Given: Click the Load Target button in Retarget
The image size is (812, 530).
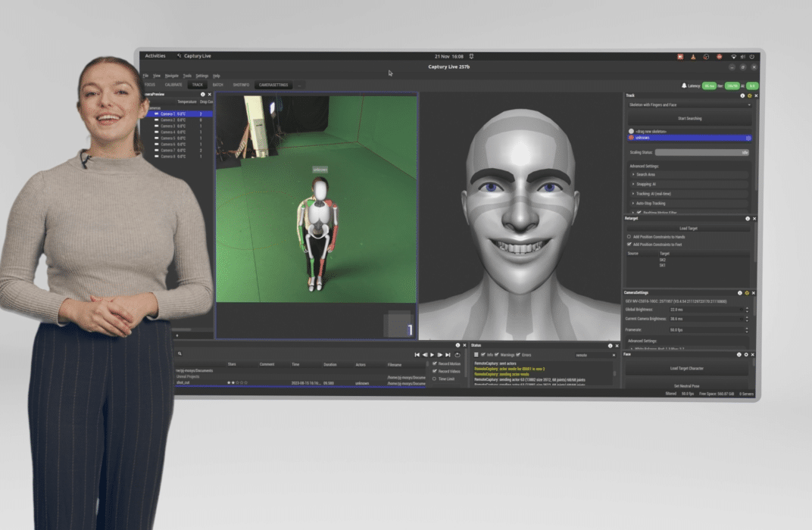Looking at the screenshot, I should pos(689,228).
